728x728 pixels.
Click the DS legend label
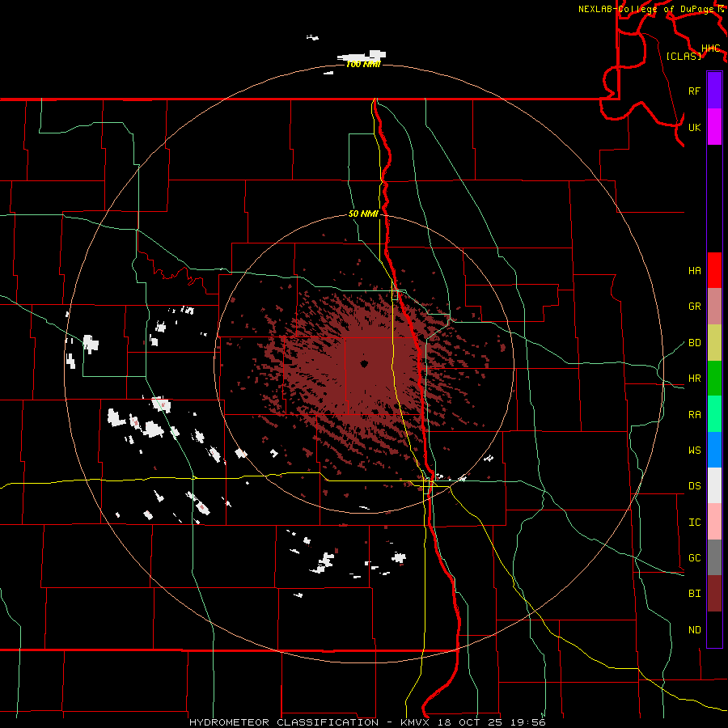pos(694,486)
